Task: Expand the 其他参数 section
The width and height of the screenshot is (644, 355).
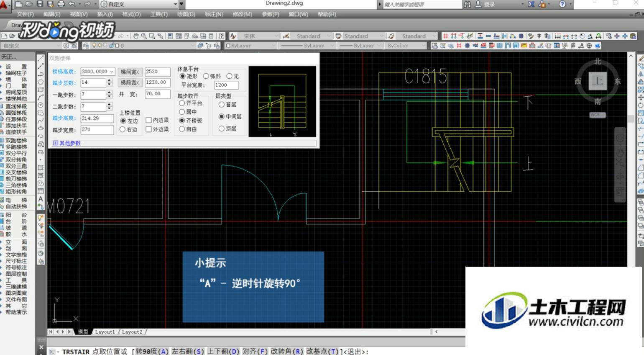Action: pos(67,143)
